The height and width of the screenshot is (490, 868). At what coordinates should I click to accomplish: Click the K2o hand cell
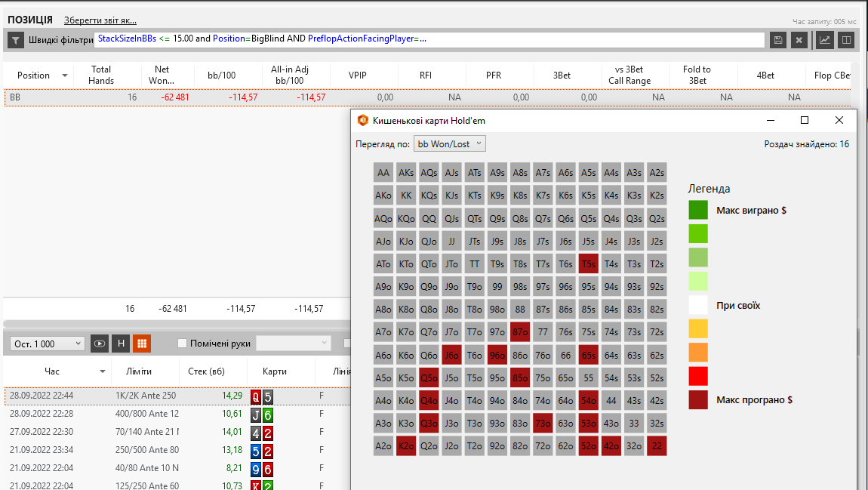(x=406, y=445)
